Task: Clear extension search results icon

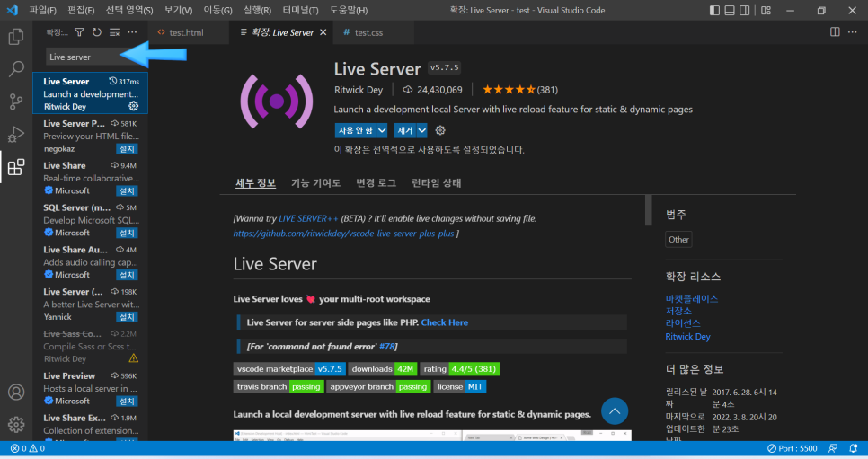Action: (115, 32)
